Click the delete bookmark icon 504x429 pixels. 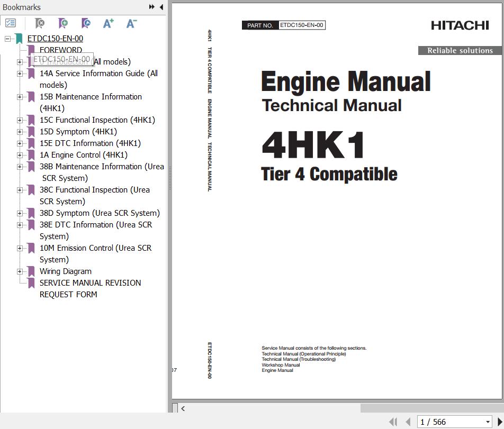pos(40,23)
